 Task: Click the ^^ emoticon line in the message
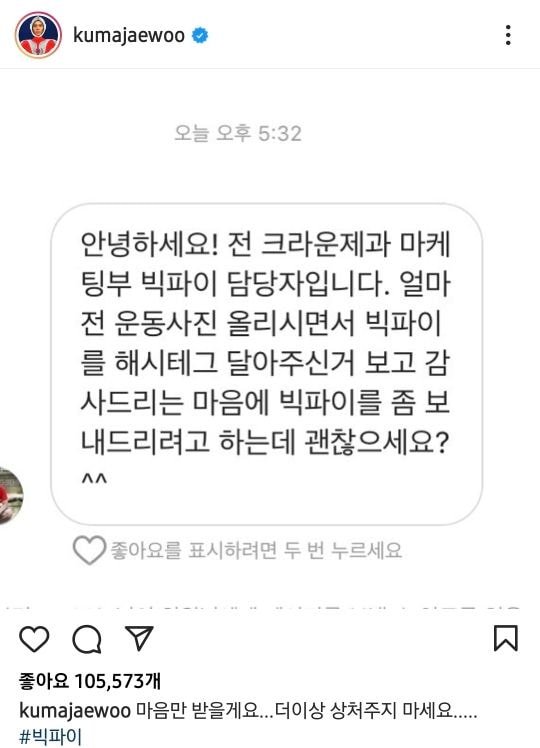[x=94, y=479]
